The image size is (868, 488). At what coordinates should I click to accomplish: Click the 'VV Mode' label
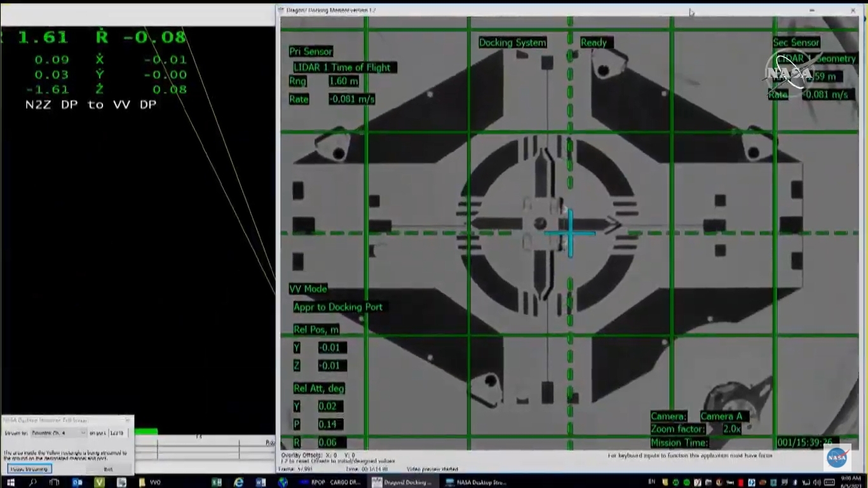click(308, 288)
